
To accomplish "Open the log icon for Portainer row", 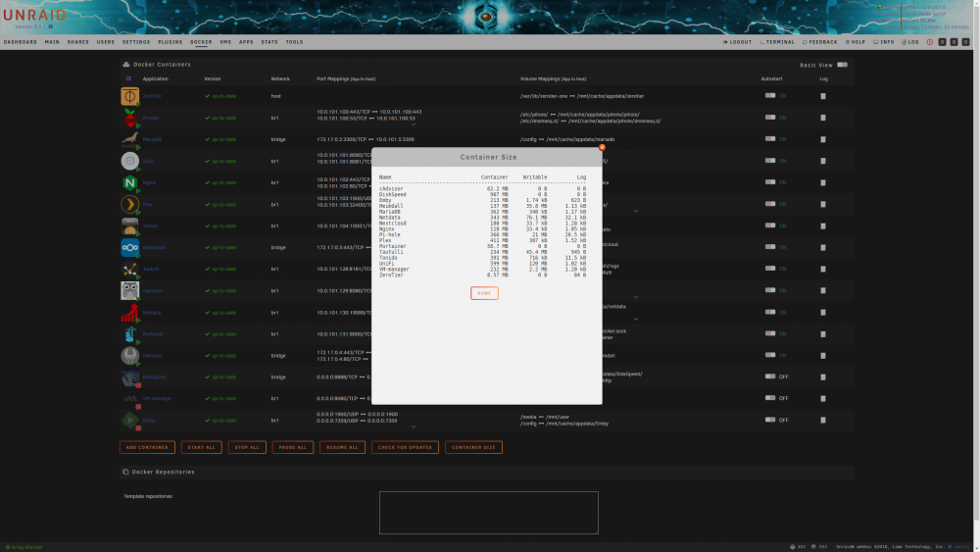I will pyautogui.click(x=823, y=333).
